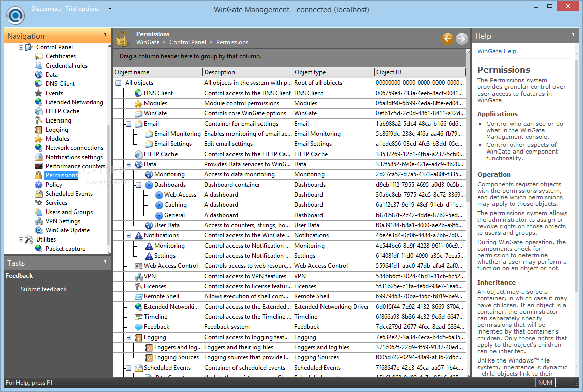Viewport: 583px width, 392px height.
Task: Click the Performance counters icon
Action: pos(38,166)
